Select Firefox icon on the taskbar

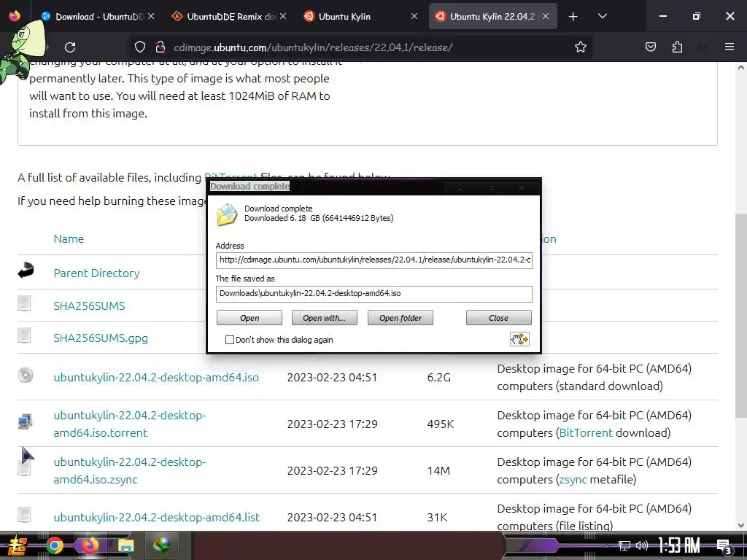[x=90, y=545]
